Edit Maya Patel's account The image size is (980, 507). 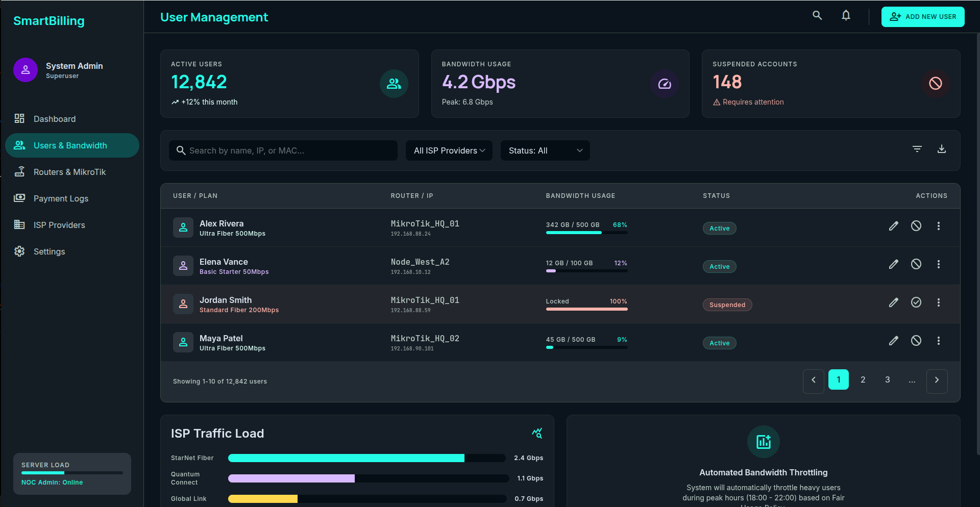click(x=893, y=341)
